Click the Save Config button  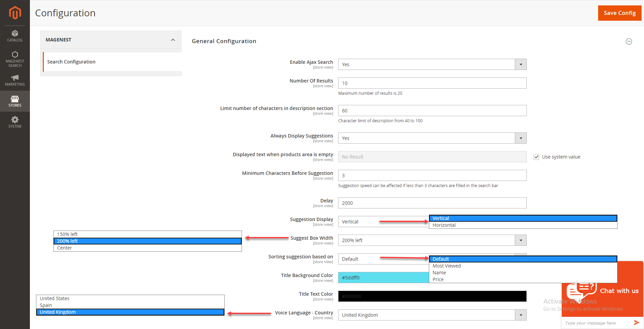(x=619, y=13)
